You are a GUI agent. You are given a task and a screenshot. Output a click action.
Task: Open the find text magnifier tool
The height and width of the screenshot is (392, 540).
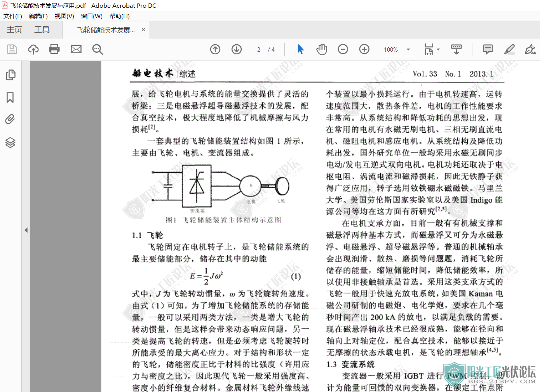click(x=98, y=49)
